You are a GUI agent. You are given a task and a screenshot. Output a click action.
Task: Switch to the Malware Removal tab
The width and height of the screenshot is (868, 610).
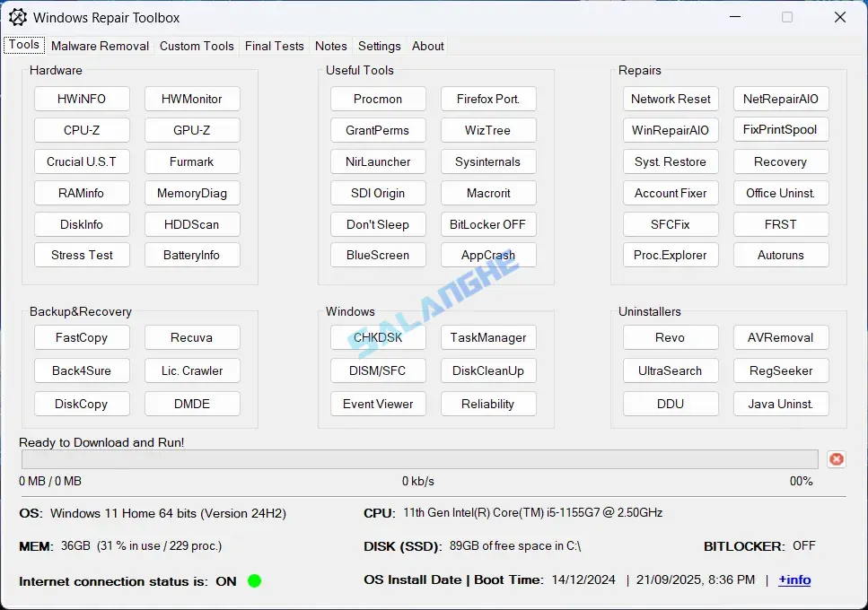click(x=100, y=46)
